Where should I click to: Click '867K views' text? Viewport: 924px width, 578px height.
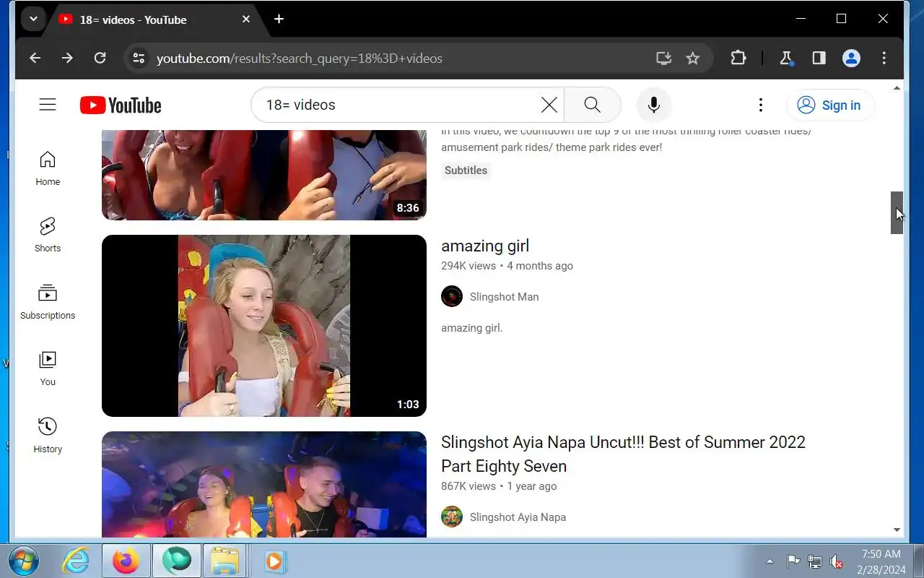point(468,486)
